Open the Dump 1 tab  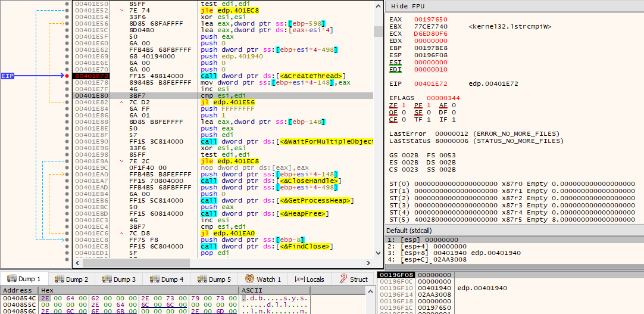(x=24, y=279)
